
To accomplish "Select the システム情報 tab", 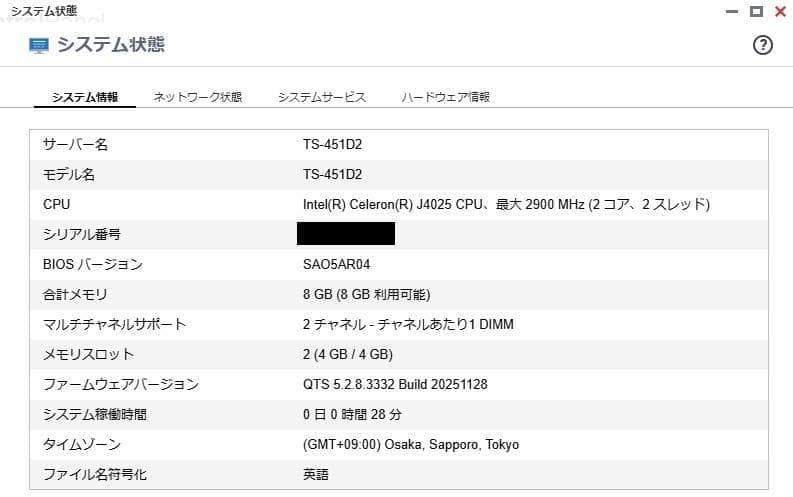I will (x=85, y=97).
